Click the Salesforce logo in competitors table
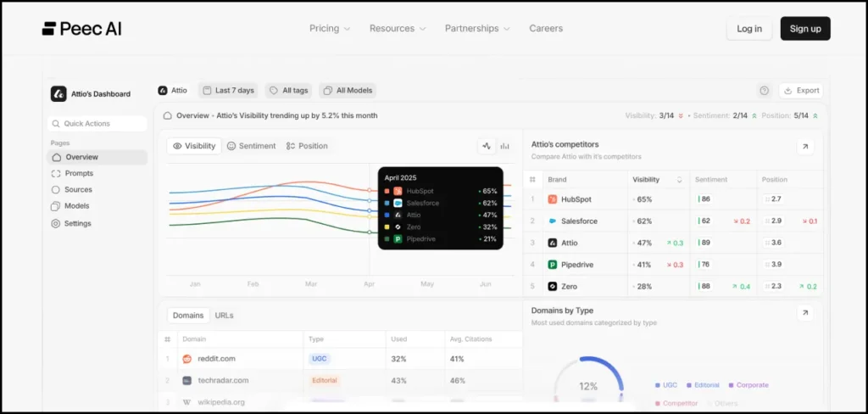The width and height of the screenshot is (868, 414). 552,221
